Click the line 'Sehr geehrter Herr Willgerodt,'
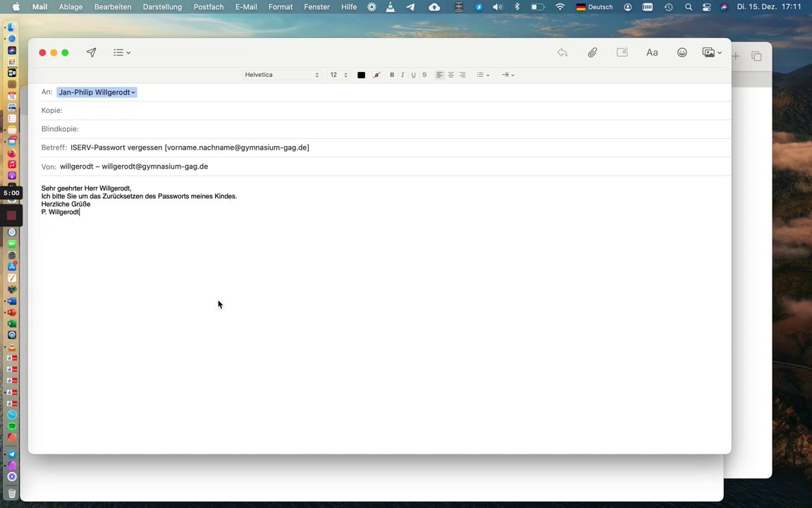 (x=87, y=188)
